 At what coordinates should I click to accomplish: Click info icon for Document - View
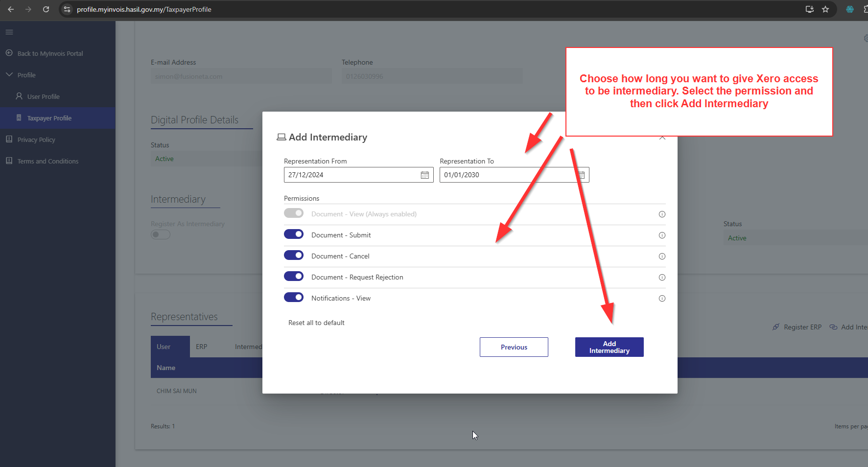point(662,214)
